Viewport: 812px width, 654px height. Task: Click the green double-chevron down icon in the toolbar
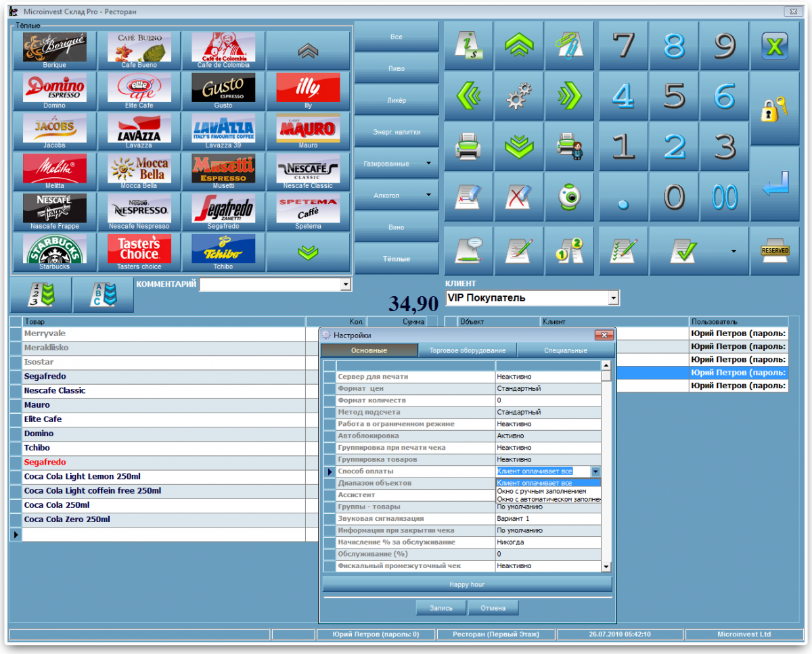519,147
